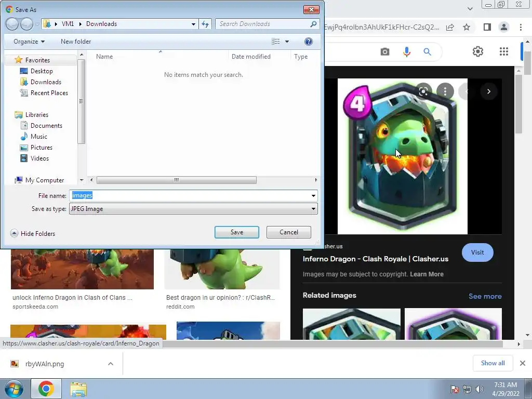Image resolution: width=532 pixels, height=399 pixels.
Task: Open Google quick settings gear
Action: [x=478, y=51]
